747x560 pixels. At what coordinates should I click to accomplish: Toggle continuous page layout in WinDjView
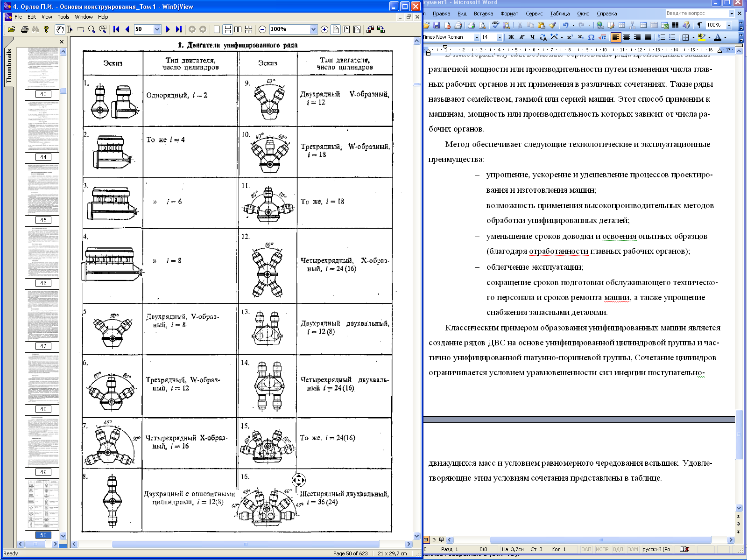coord(227,29)
